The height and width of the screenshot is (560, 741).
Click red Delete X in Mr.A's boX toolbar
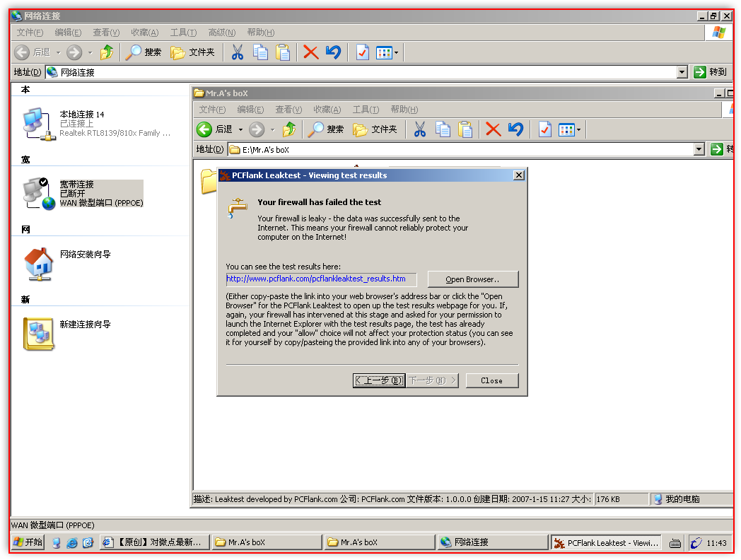pos(493,129)
